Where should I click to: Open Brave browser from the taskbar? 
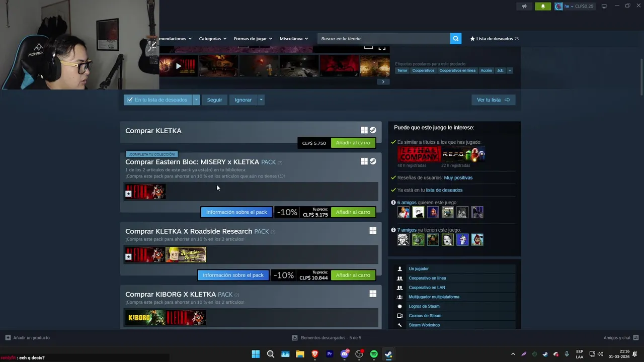tap(315, 354)
